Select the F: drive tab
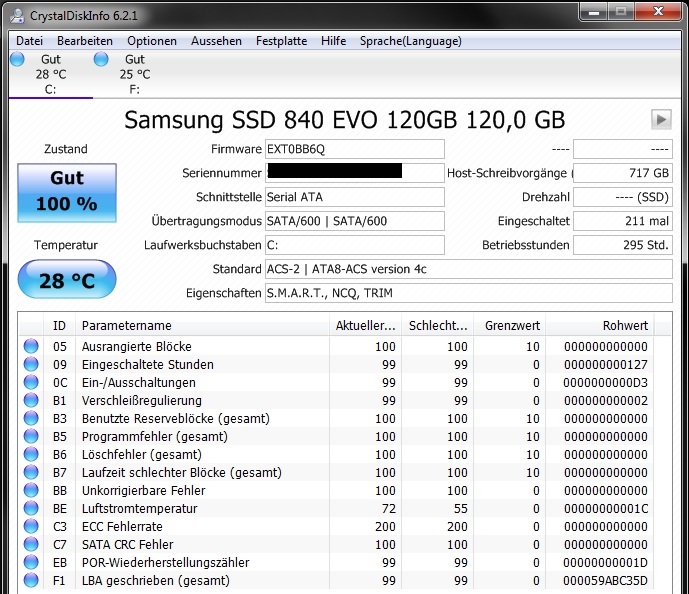 [x=134, y=74]
